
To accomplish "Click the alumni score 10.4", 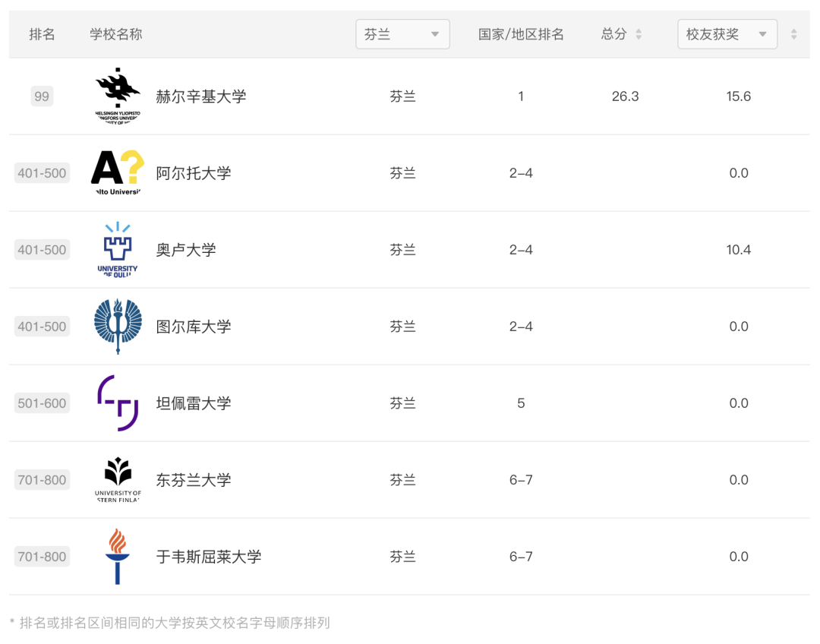I will click(739, 250).
